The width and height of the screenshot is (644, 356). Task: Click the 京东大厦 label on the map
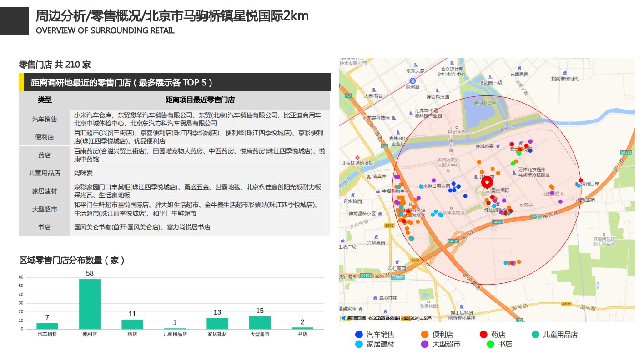coord(415,70)
